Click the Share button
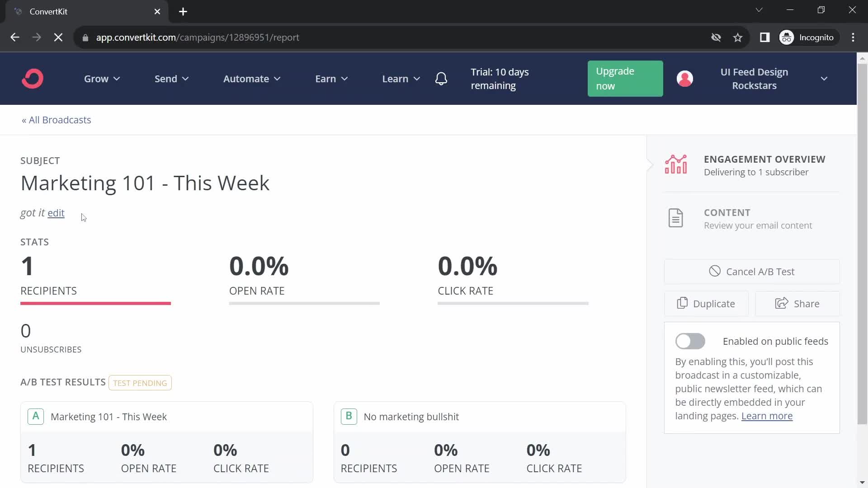The image size is (868, 488). [x=797, y=304]
